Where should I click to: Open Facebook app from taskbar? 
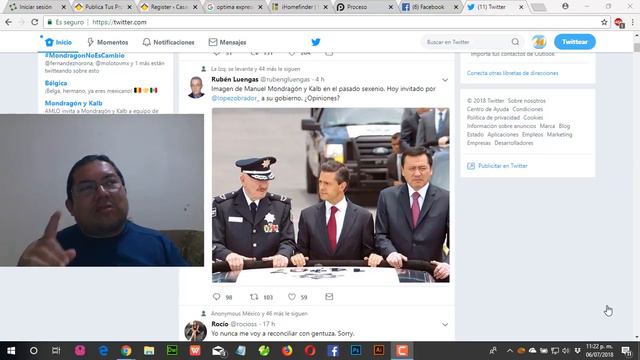(x=333, y=351)
